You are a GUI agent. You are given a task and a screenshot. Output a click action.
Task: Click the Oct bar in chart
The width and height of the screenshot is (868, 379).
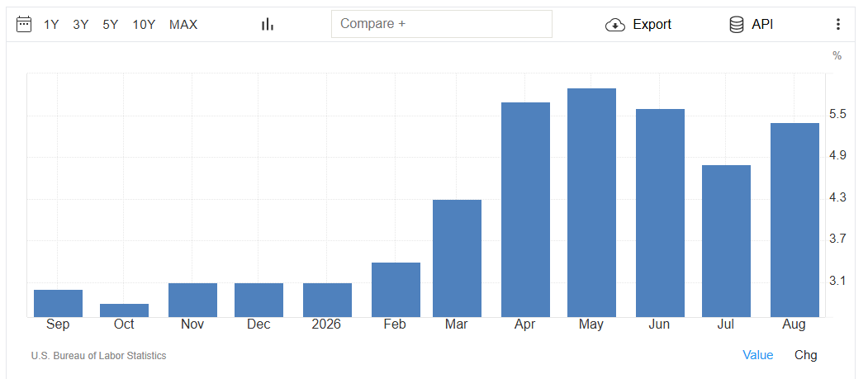point(124,310)
